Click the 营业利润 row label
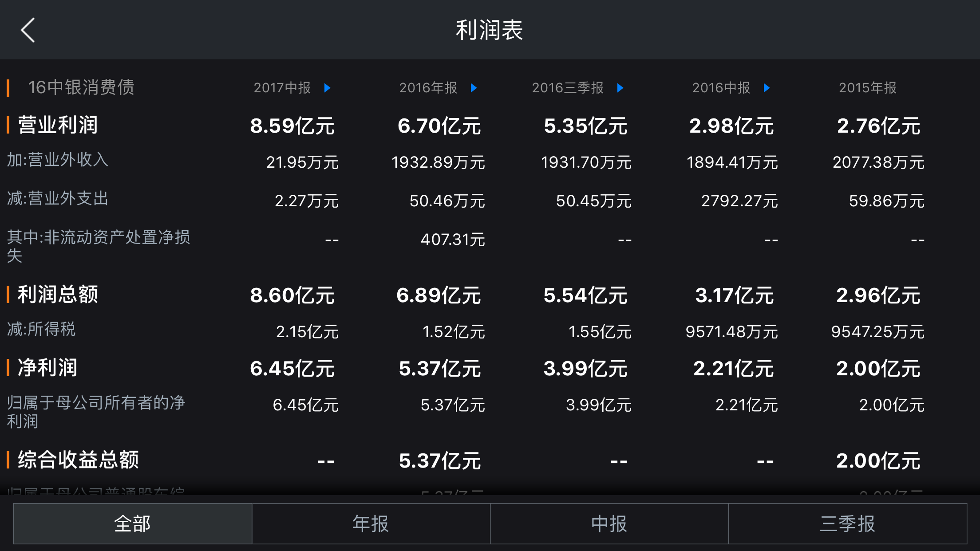The image size is (980, 551). point(58,125)
